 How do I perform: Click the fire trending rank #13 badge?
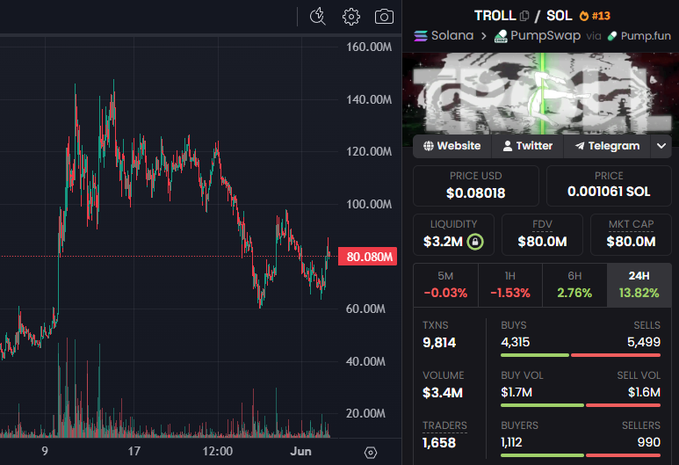pyautogui.click(x=595, y=16)
